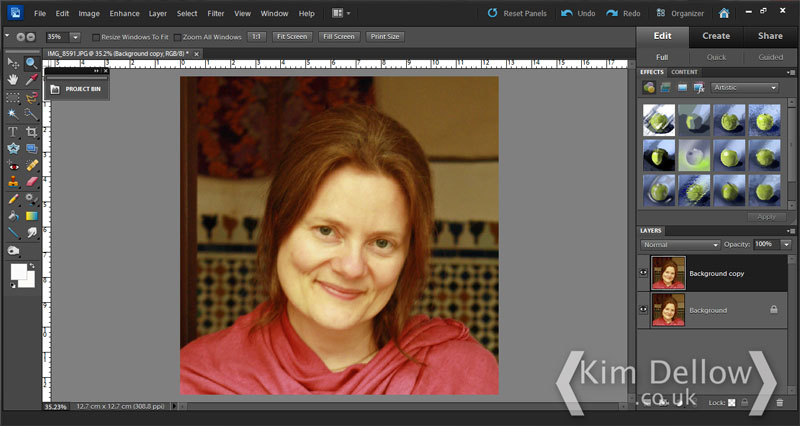The image size is (800, 426).
Task: Open the workspace layout dropdown
Action: click(x=341, y=13)
